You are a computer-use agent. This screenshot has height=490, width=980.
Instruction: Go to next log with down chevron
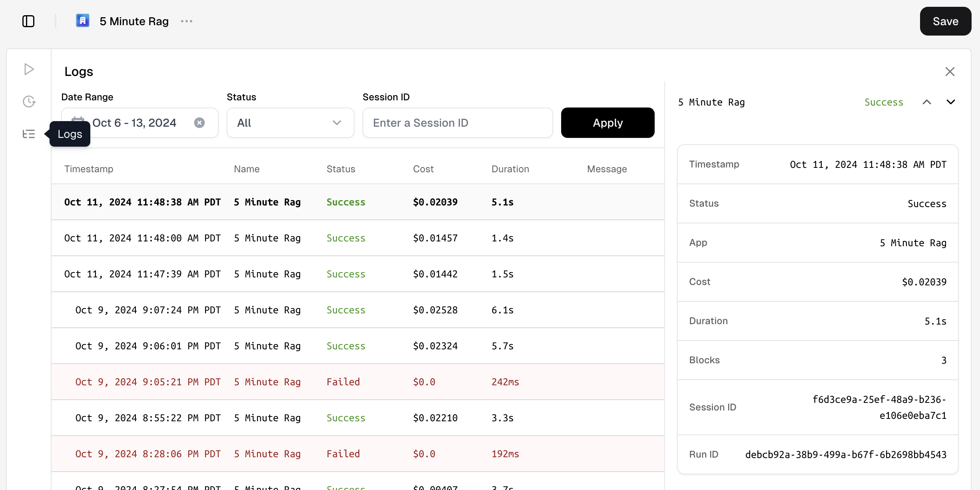(951, 102)
